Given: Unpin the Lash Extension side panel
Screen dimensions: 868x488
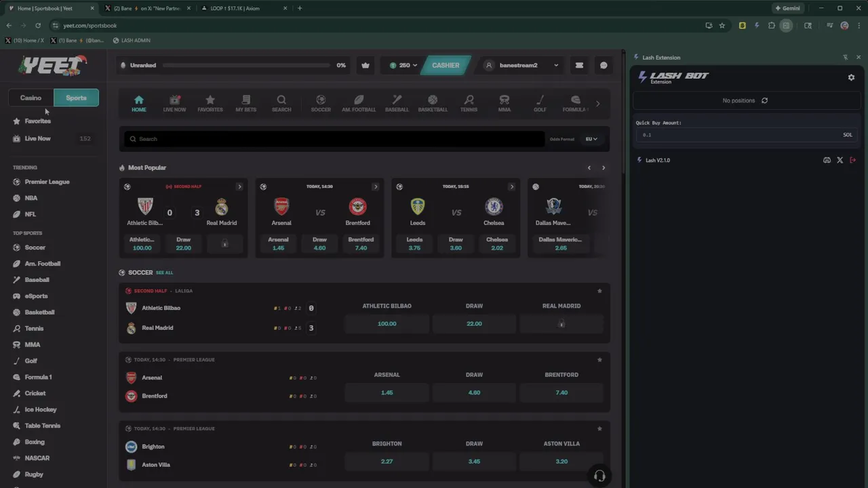Looking at the screenshot, I should [x=846, y=58].
